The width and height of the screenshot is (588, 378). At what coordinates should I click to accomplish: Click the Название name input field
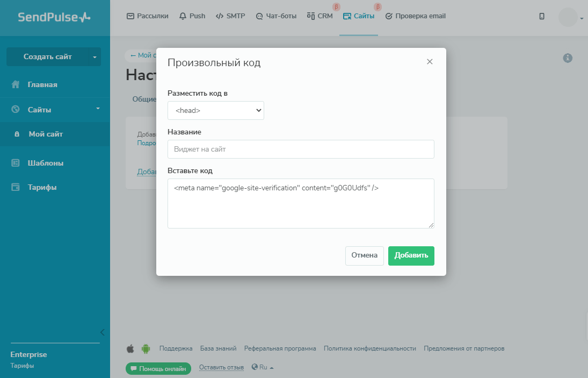pyautogui.click(x=301, y=149)
